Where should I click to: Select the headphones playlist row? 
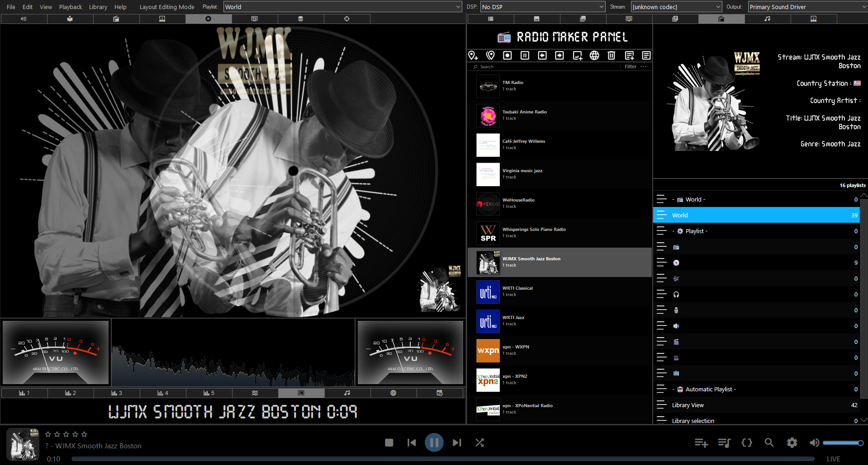[x=756, y=294]
